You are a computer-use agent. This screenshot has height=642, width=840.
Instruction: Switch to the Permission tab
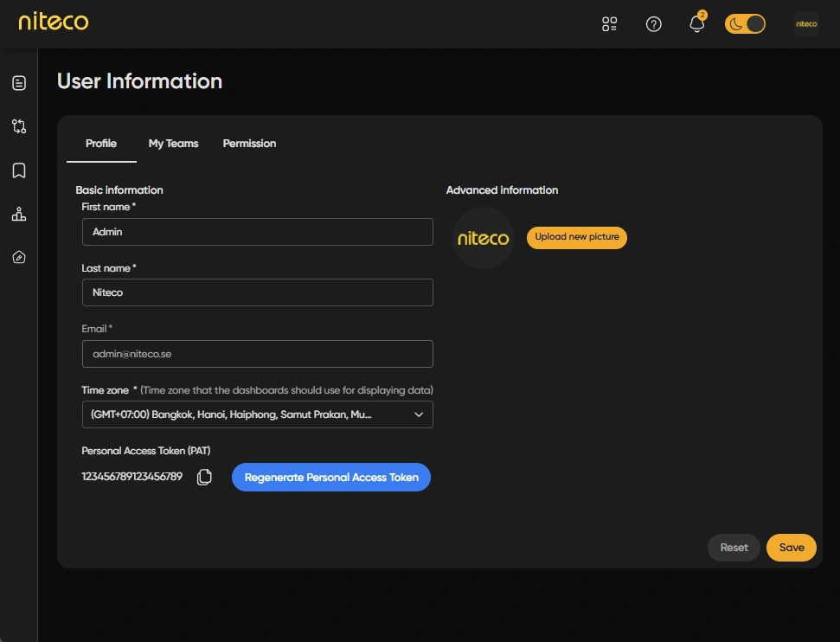pos(249,144)
